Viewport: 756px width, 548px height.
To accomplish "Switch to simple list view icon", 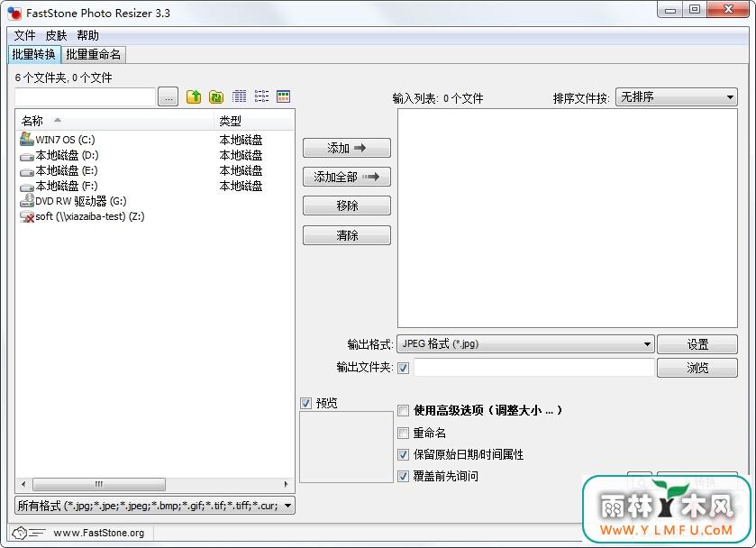I will (261, 96).
